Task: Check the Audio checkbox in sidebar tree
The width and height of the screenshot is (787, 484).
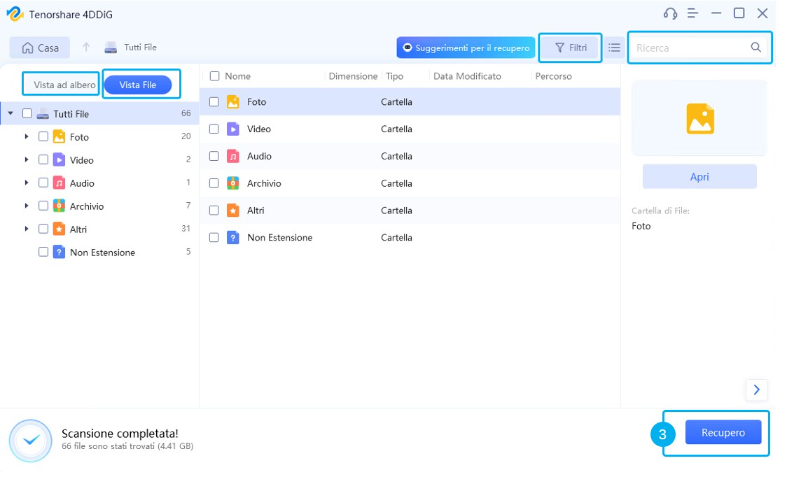Action: [x=43, y=183]
